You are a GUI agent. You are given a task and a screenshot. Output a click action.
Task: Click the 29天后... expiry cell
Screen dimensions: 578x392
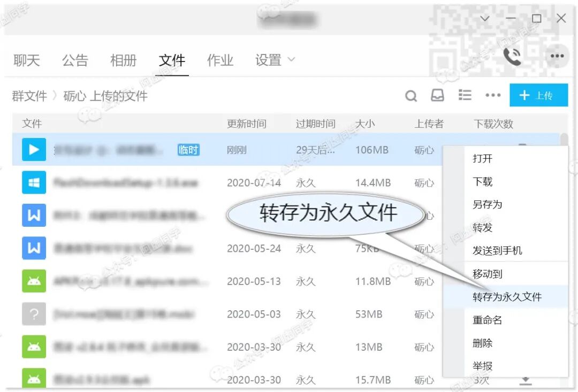[x=316, y=150]
